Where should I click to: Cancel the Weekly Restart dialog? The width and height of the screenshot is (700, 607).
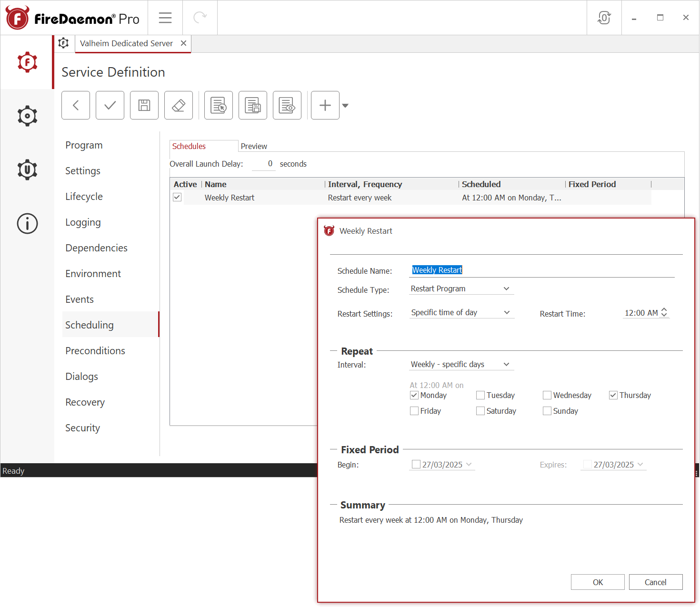pos(656,582)
